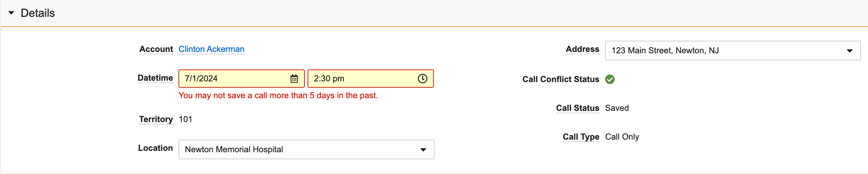Click the Details section heading text
This screenshot has height=174, width=868.
point(38,13)
